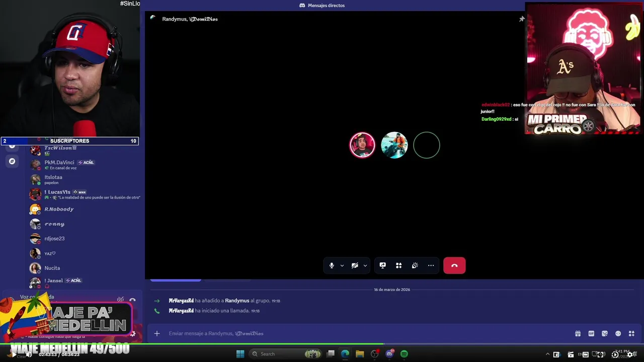Open apps launcher in message bar
This screenshot has height=362, width=644.
point(631,333)
